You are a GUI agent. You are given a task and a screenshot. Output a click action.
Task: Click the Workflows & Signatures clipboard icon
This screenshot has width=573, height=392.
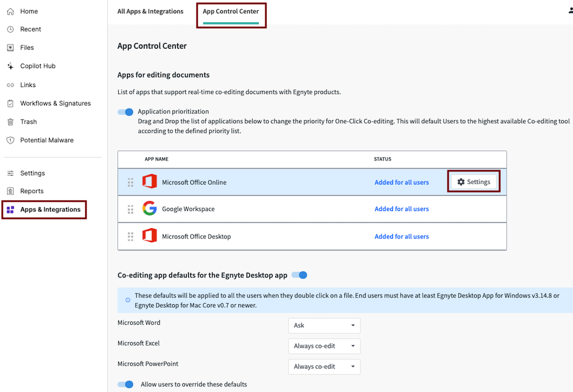pos(10,103)
